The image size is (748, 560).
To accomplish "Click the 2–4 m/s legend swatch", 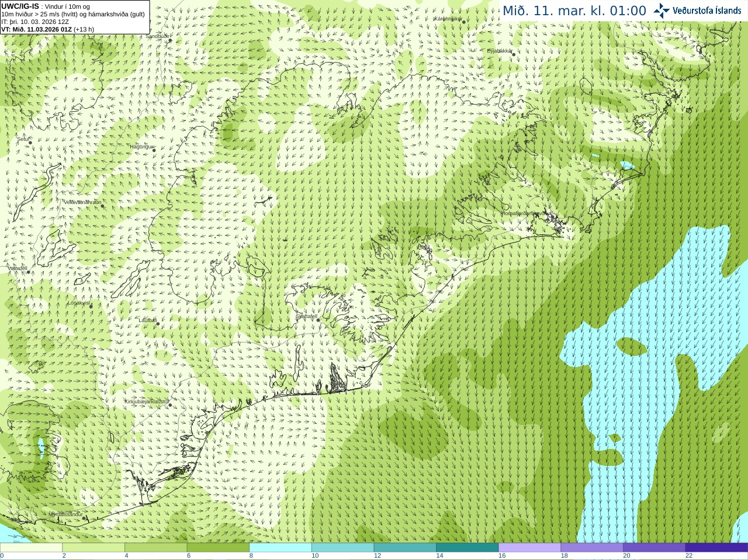I will (x=93, y=548).
